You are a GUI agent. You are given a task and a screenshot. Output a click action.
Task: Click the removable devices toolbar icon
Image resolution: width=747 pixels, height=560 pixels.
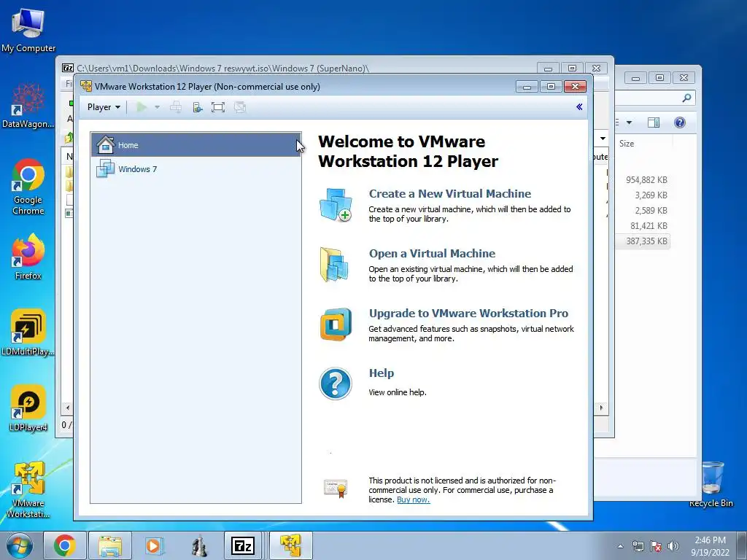tap(197, 107)
